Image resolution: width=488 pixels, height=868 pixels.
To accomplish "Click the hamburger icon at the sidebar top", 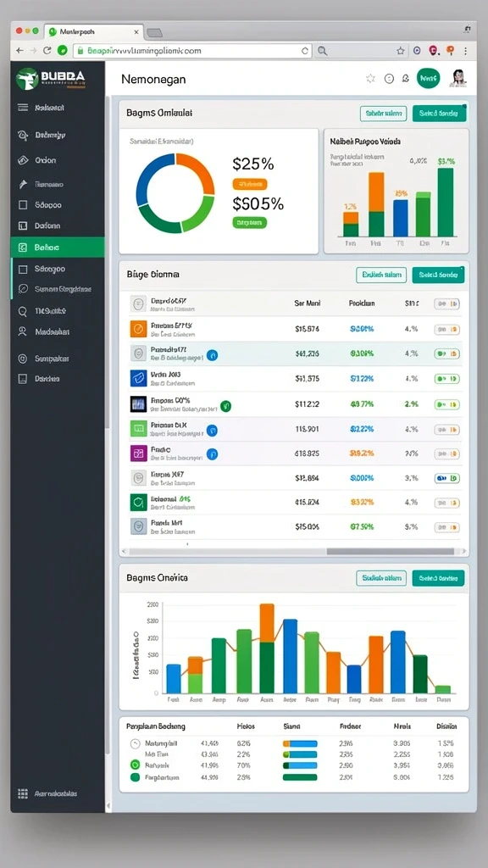I will pyautogui.click(x=23, y=108).
